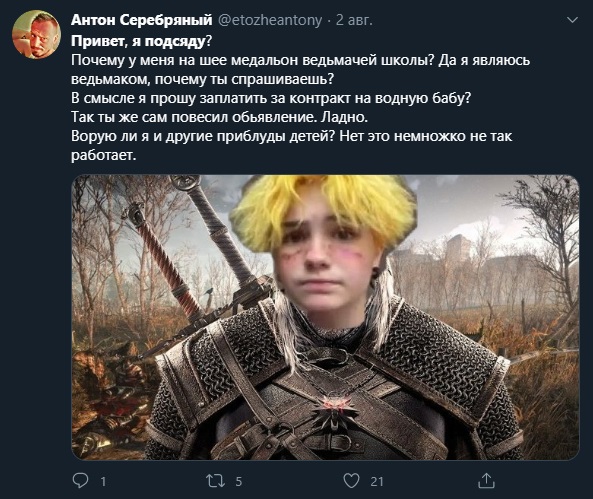The height and width of the screenshot is (499, 593).
Task: Click the likes count 21
Action: 377,482
